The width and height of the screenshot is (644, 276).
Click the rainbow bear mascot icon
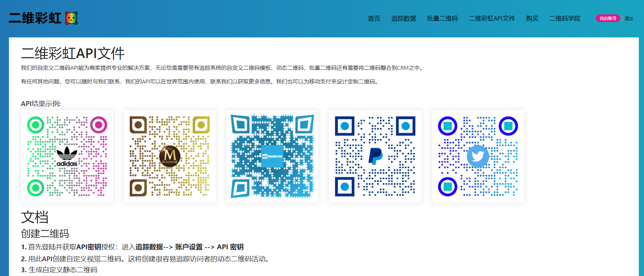coord(71,18)
